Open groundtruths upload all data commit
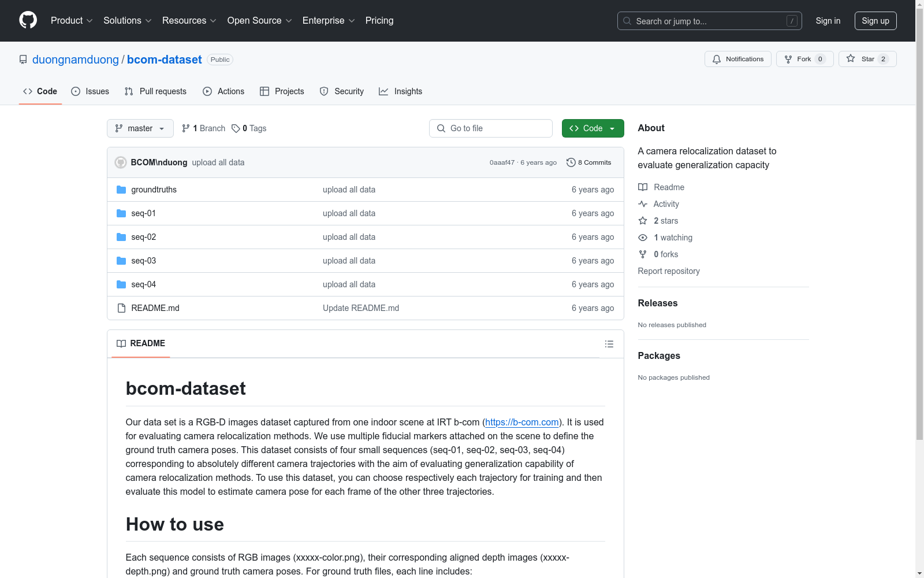Image resolution: width=924 pixels, height=578 pixels. (x=349, y=190)
